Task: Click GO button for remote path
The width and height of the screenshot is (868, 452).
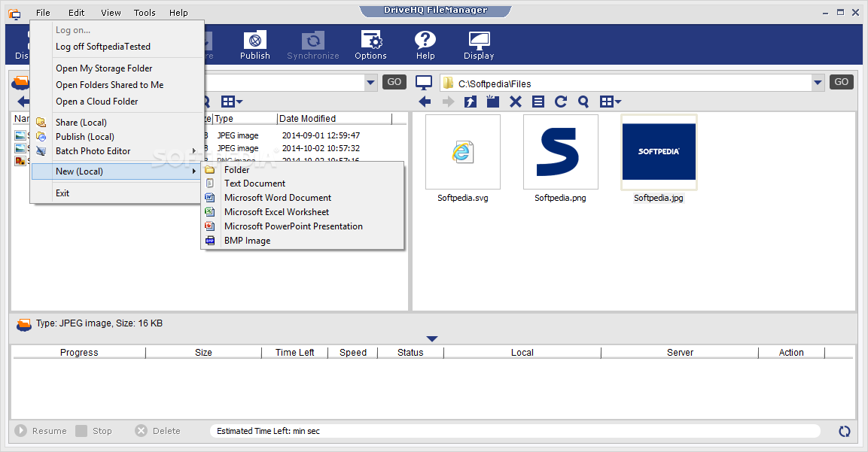Action: [x=394, y=82]
